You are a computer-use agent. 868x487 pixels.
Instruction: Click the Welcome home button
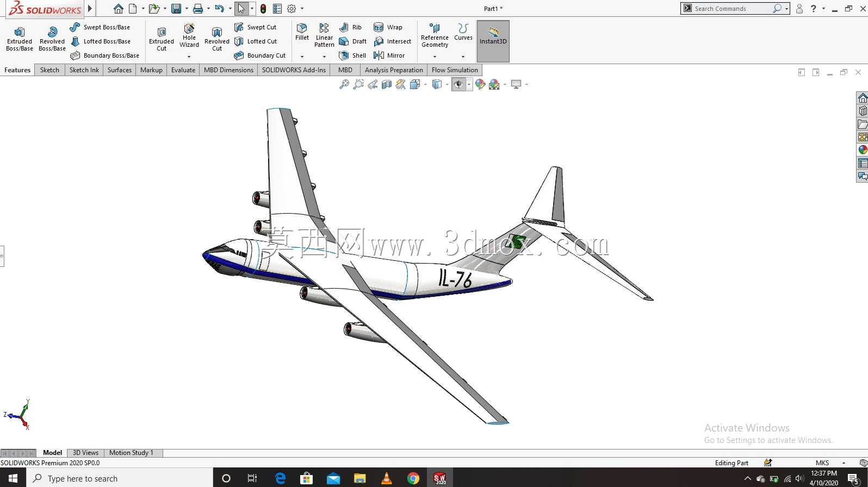118,9
